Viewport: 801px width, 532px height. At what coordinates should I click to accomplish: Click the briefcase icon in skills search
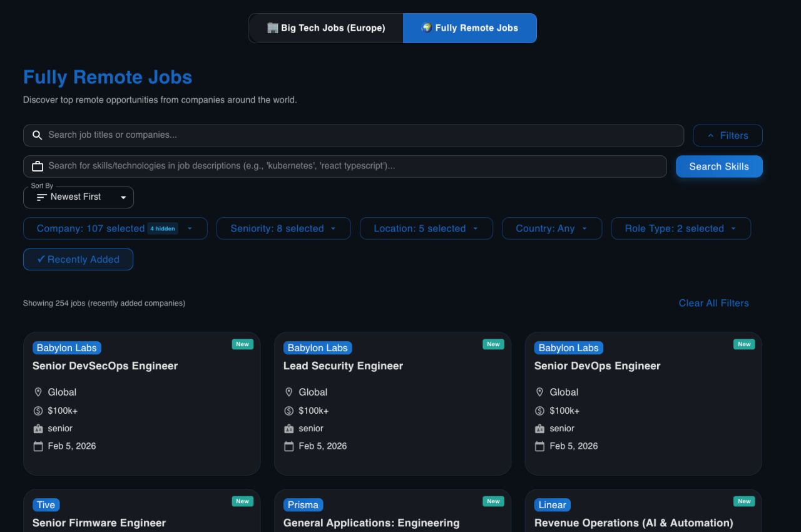(38, 166)
